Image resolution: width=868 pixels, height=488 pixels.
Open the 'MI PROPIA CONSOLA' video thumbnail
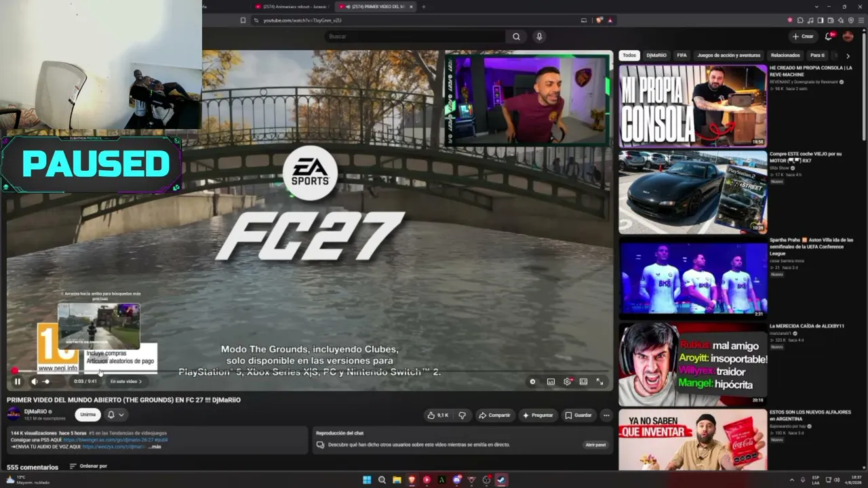pos(693,106)
